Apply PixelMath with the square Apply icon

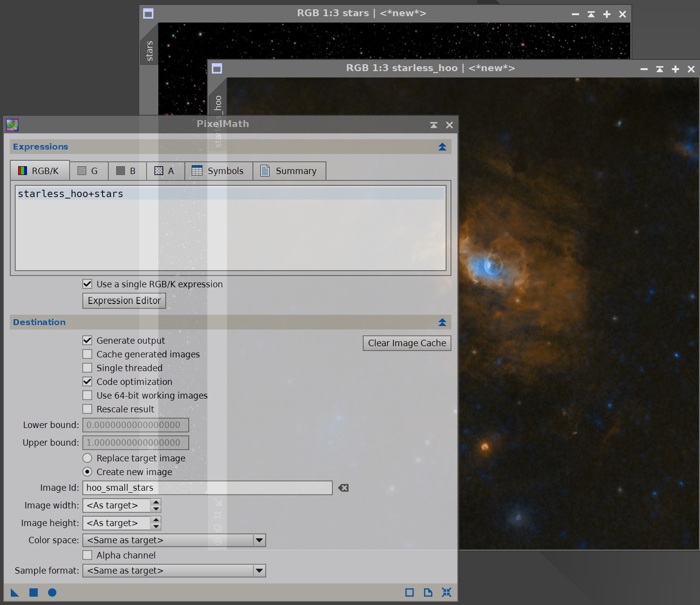[x=33, y=593]
